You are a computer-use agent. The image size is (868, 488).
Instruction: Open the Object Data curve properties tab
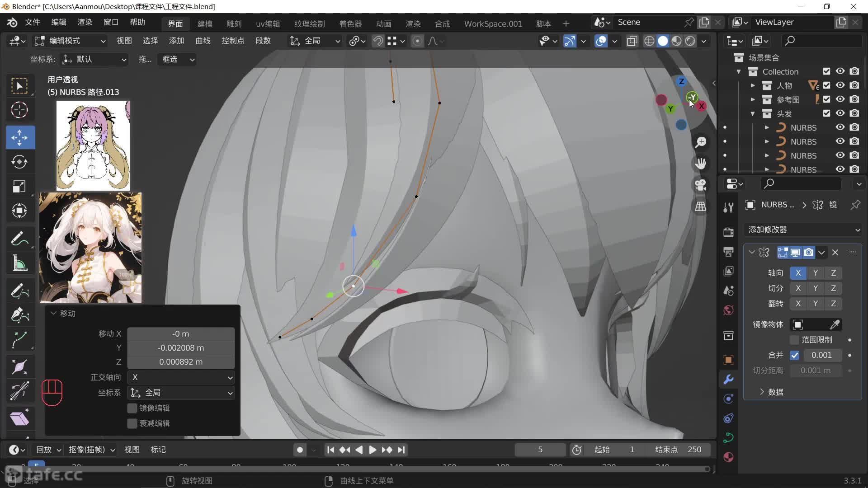(728, 438)
